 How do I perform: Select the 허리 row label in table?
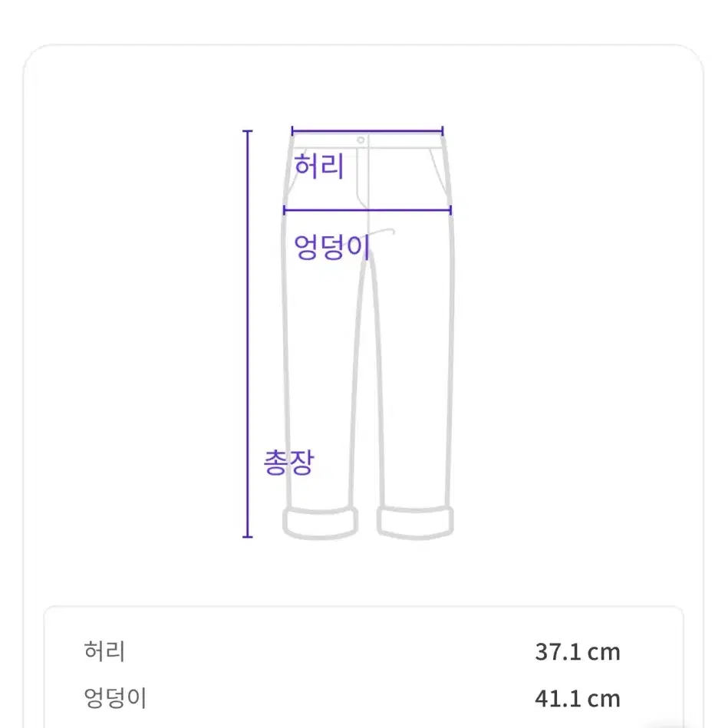[104, 651]
